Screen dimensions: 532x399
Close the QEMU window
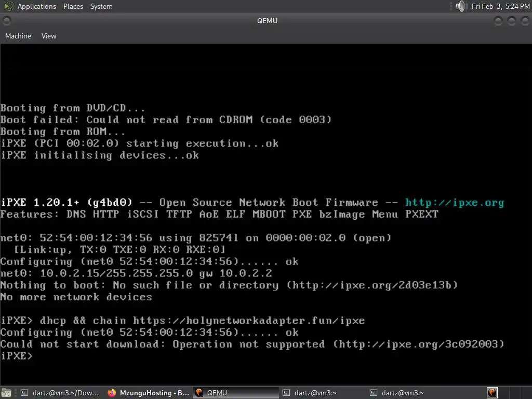click(525, 21)
